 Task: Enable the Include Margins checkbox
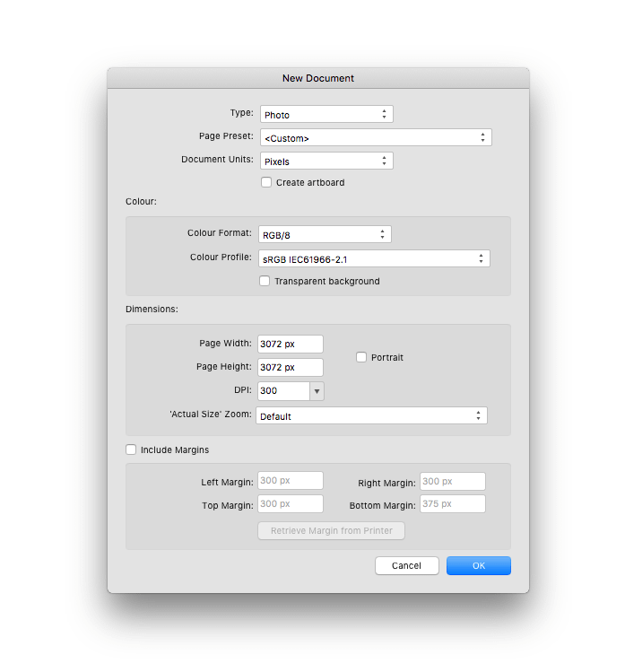pos(131,449)
